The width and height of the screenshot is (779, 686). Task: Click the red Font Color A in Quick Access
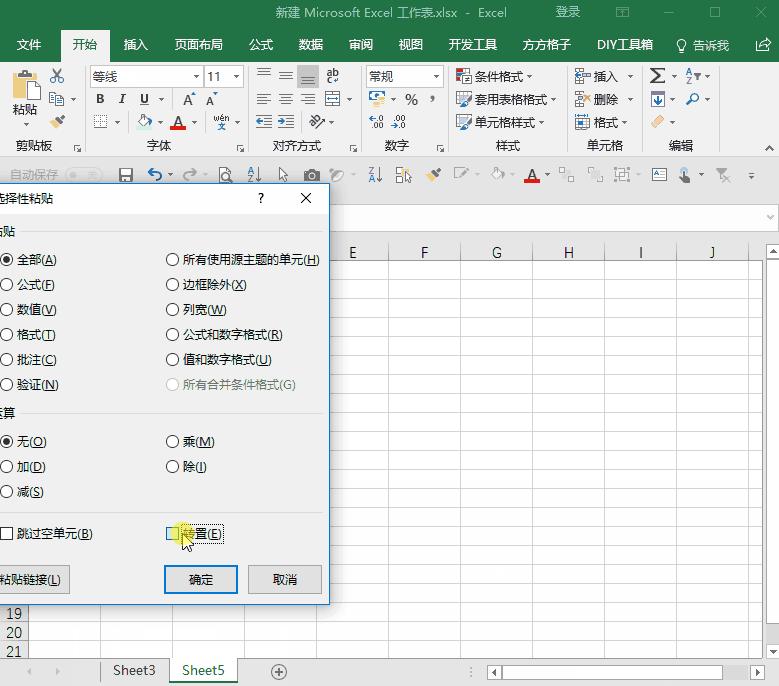532,175
